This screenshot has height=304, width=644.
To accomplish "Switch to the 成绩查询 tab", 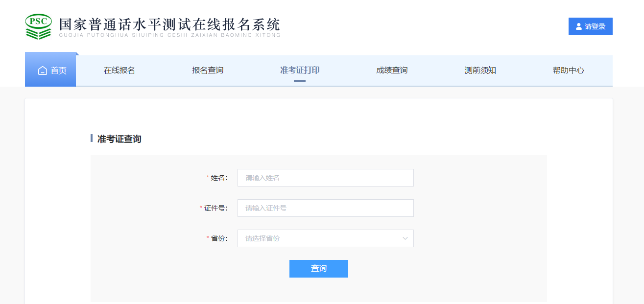I will (x=392, y=70).
